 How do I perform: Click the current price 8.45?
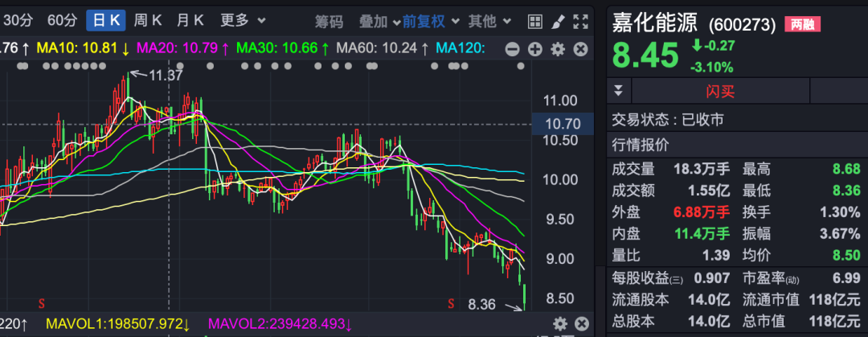[x=645, y=55]
